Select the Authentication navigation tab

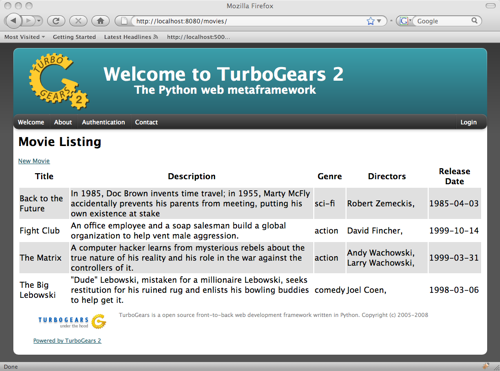tap(103, 122)
